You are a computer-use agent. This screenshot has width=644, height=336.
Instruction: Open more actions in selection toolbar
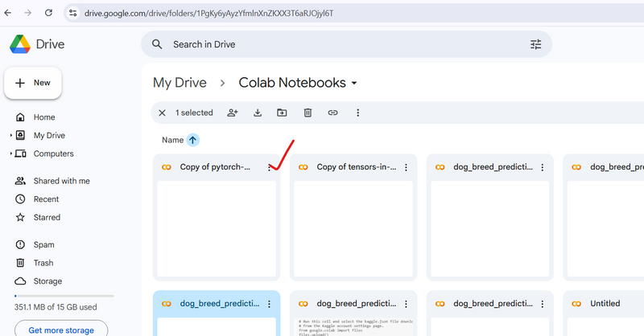(358, 113)
